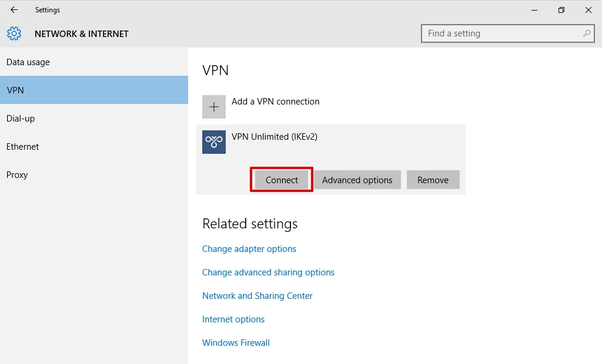Open Change advanced sharing options link
The height and width of the screenshot is (364, 602).
268,272
